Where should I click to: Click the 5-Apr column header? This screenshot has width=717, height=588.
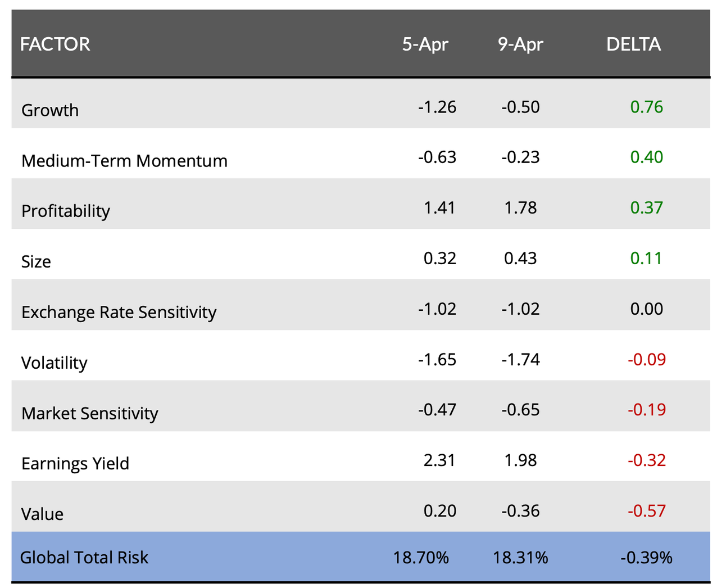[425, 44]
